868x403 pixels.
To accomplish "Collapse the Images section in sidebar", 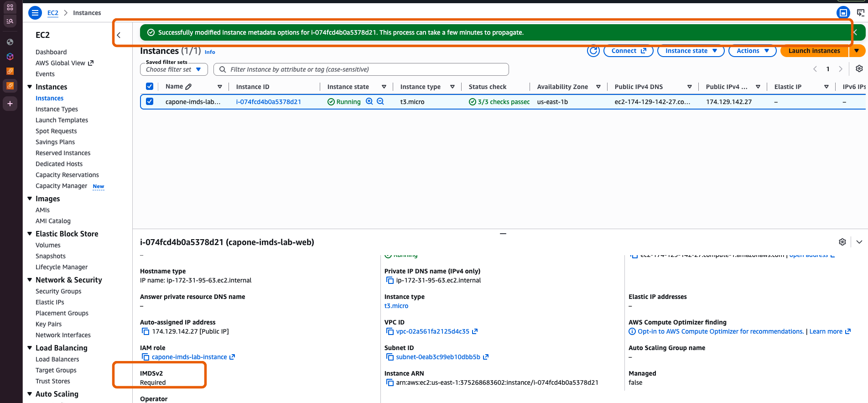I will pos(30,199).
